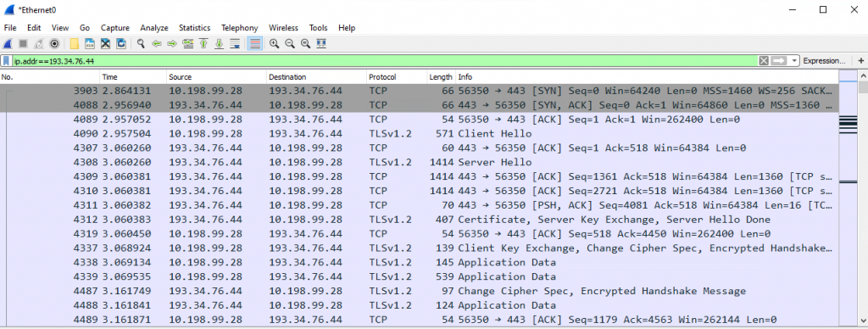
Task: Start capturing packets with the shark fin icon
Action: [x=8, y=44]
